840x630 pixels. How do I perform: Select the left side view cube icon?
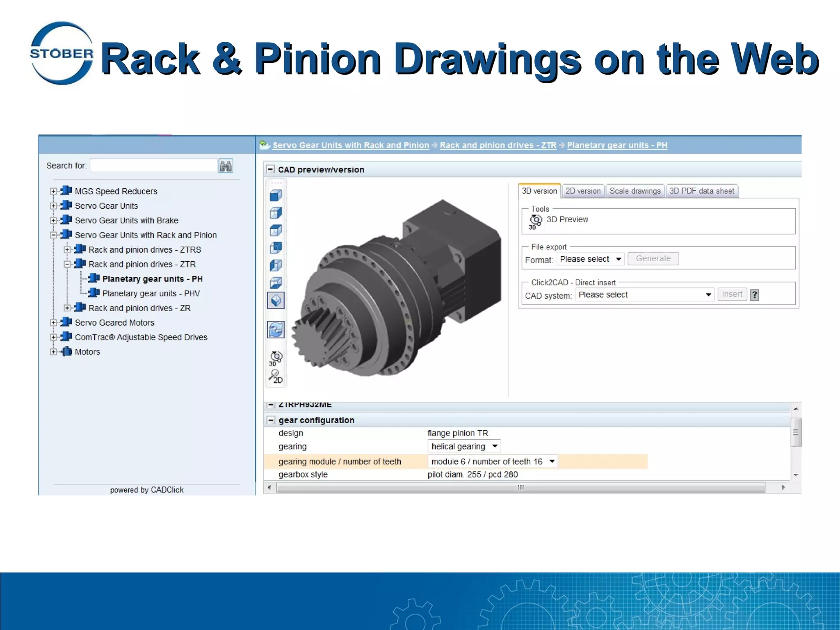point(276,265)
